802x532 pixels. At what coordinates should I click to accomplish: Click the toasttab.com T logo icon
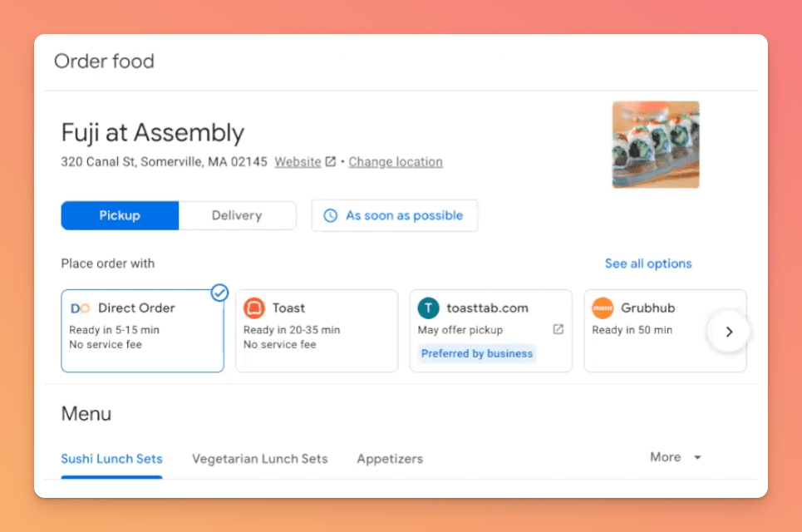[x=429, y=308]
